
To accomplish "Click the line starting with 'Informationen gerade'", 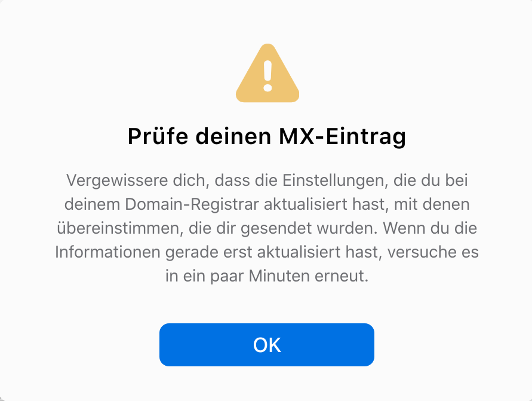I will (267, 252).
